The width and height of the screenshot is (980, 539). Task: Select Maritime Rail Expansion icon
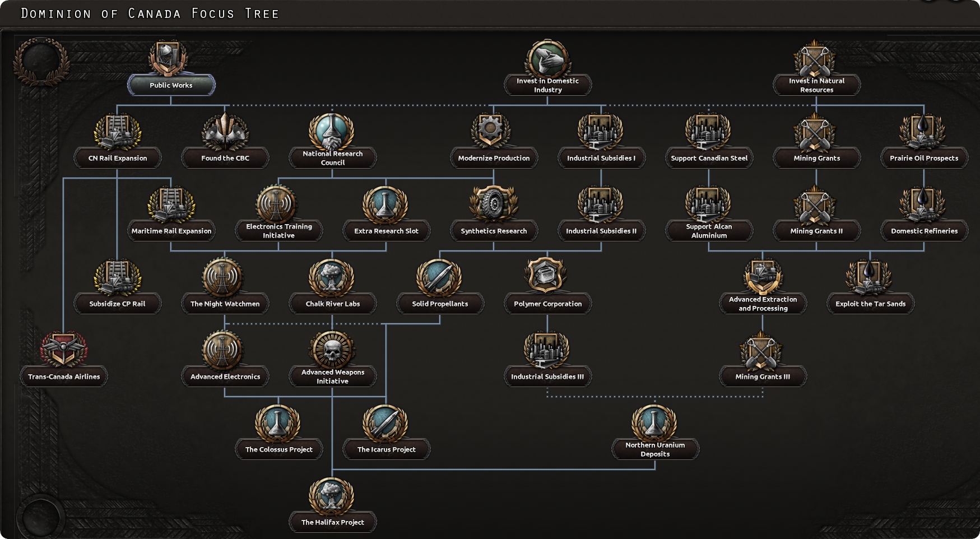coord(171,205)
